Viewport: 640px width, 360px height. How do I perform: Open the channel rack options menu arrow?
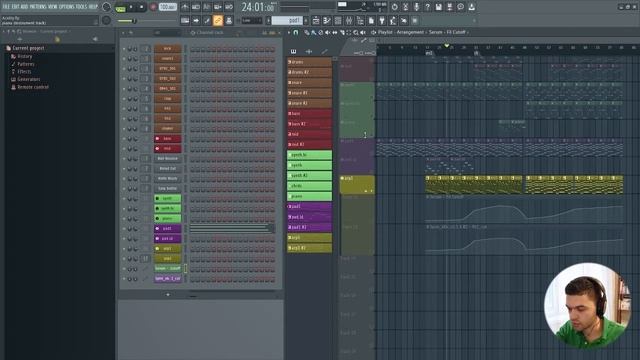[124, 33]
